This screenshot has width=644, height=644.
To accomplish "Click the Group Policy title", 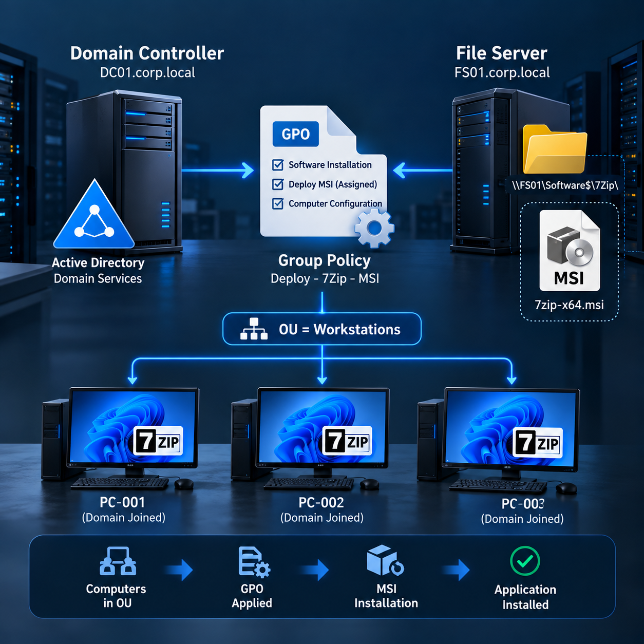I will pyautogui.click(x=324, y=260).
